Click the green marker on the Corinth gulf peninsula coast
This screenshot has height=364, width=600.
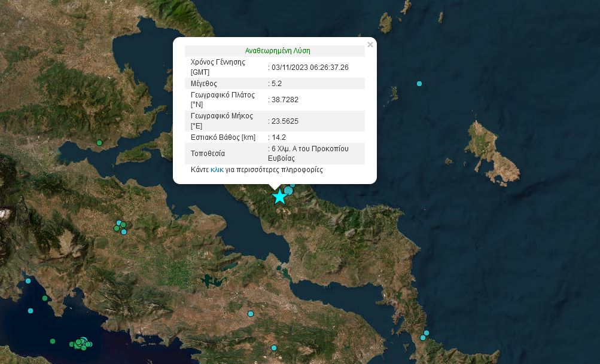point(45,298)
